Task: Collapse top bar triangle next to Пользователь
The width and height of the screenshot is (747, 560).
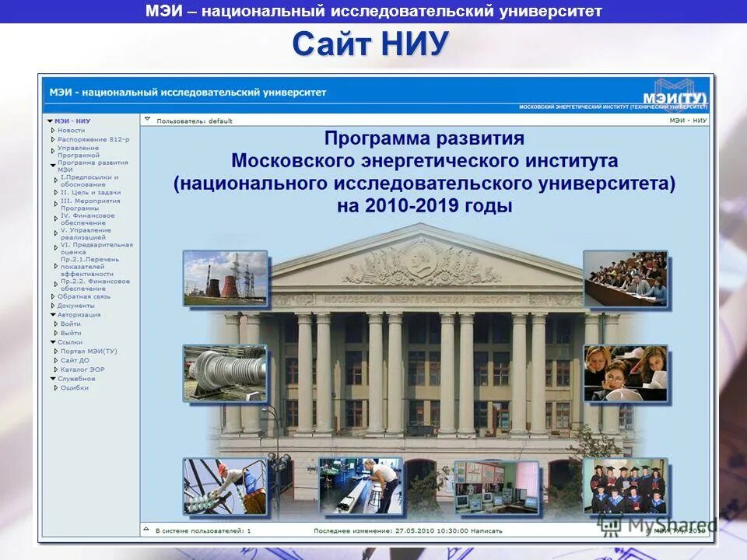Action: click(x=147, y=119)
